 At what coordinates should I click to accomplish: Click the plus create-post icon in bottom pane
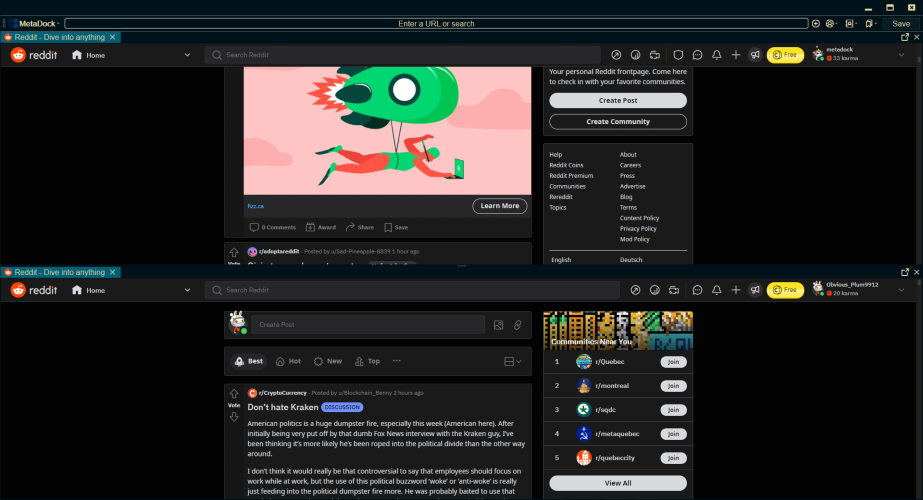(x=736, y=290)
